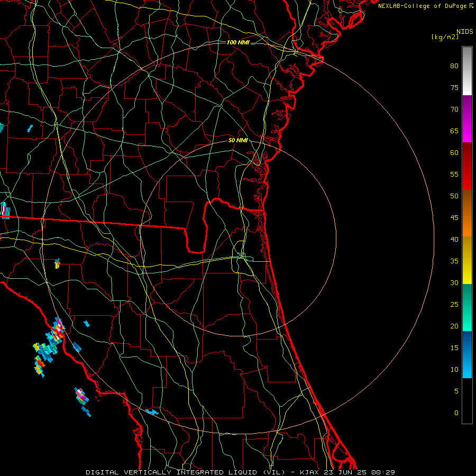Click the NEXLAB-College of DuPage credit text
Viewport: 476px width, 476px height.
[425, 6]
